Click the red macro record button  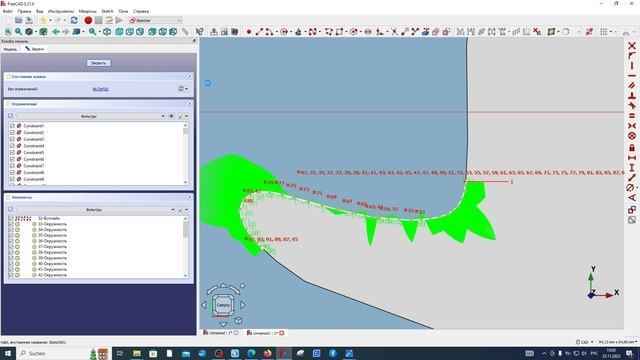88,20
